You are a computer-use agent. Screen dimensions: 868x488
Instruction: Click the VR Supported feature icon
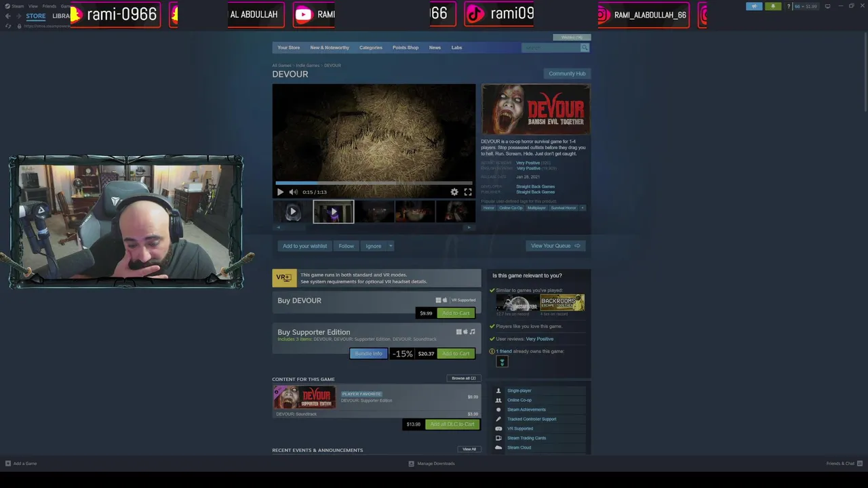tap(498, 428)
